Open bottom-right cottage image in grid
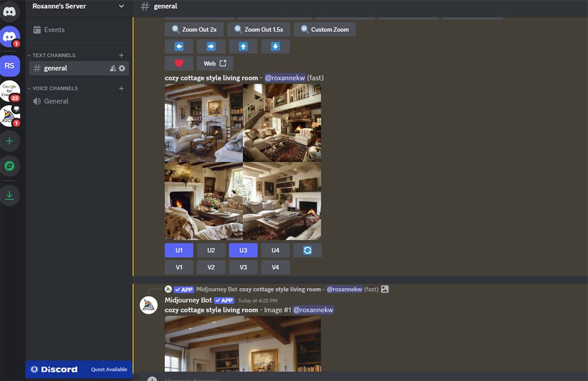The image size is (588, 381). (x=282, y=201)
